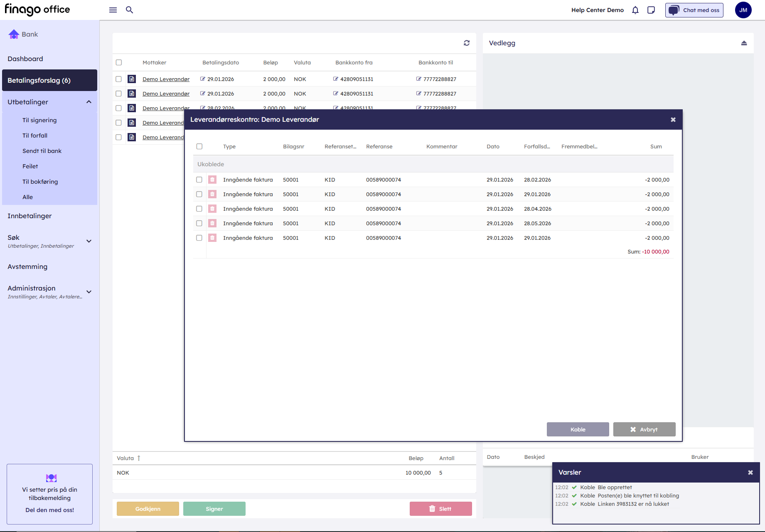The image size is (765, 532).
Task: Tick the select-all checkbox in the Leverandørreskontro dialog
Action: 199,147
